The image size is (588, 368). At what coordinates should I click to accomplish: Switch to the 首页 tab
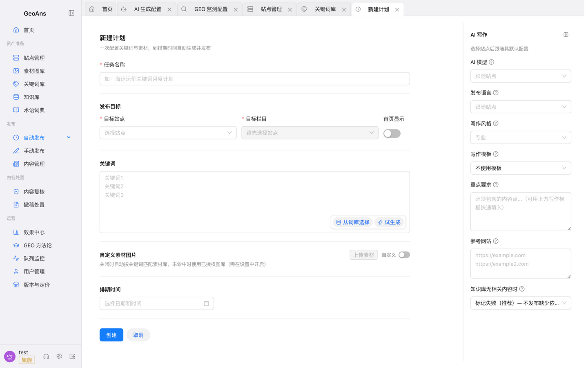point(101,9)
